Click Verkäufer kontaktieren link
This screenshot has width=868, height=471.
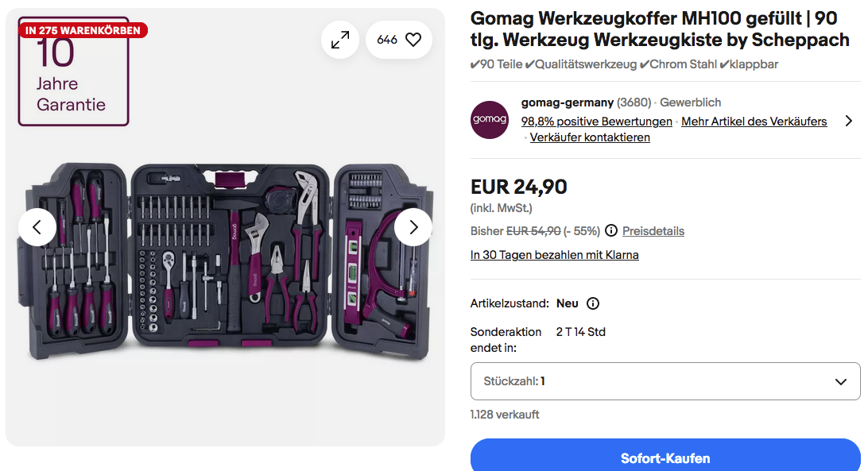[590, 137]
